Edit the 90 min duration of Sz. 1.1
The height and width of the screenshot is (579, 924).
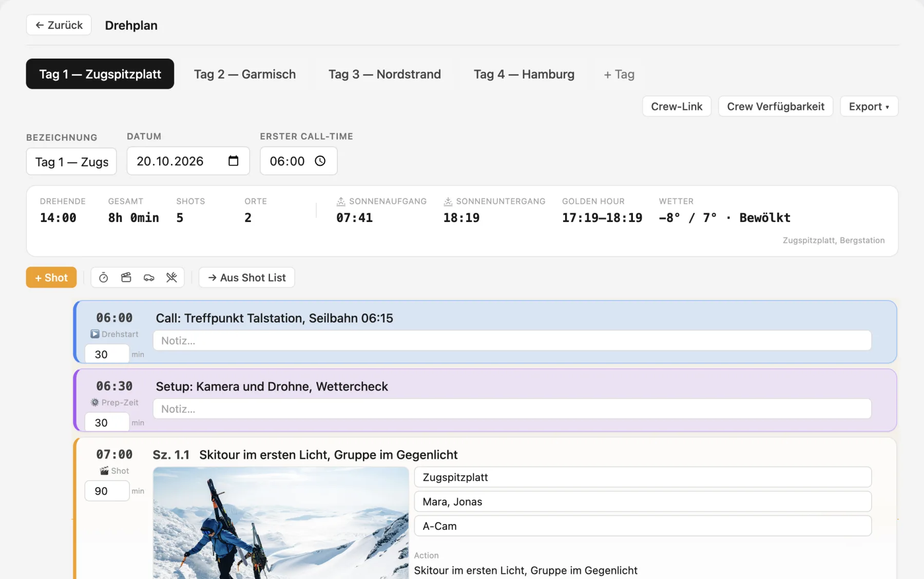coord(107,491)
